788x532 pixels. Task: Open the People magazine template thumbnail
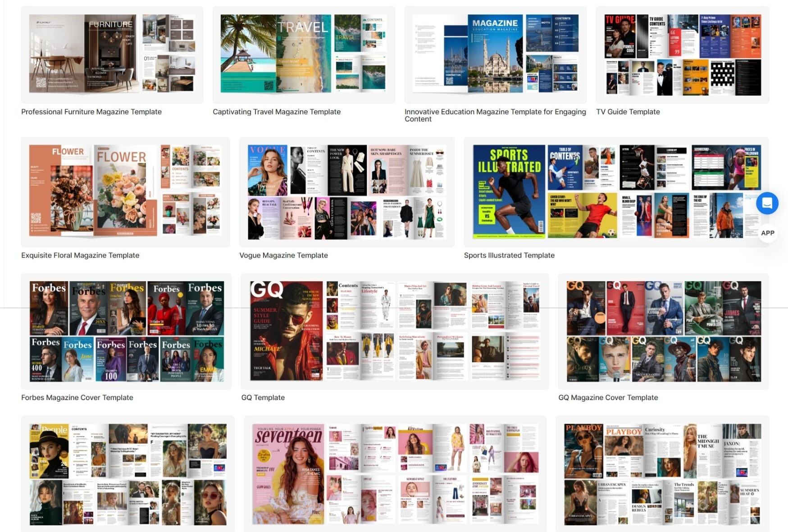click(x=128, y=474)
